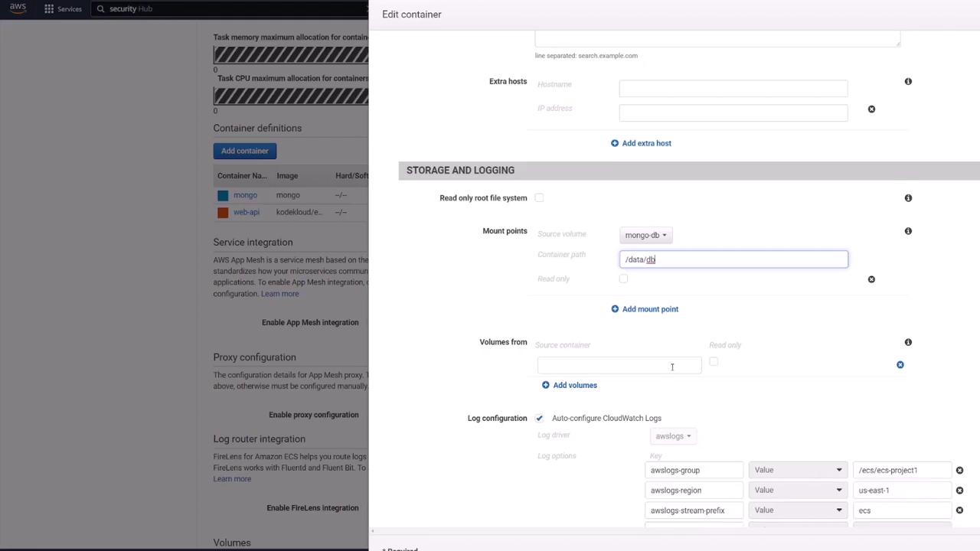Remove the extra host entry
980x551 pixels.
[x=871, y=109]
